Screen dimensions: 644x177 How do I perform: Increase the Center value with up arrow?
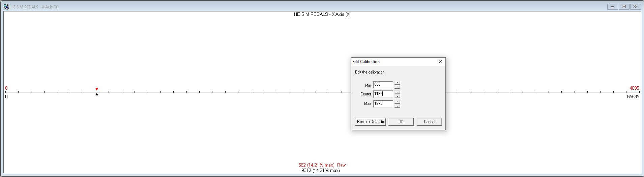[397, 92]
